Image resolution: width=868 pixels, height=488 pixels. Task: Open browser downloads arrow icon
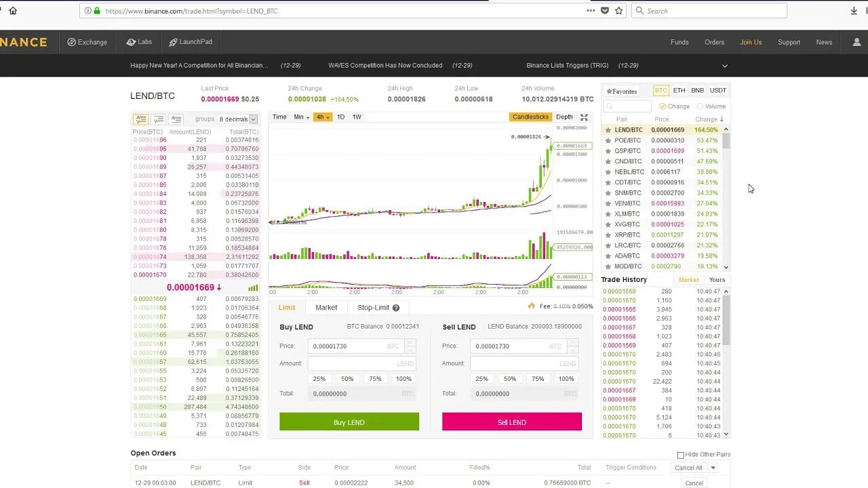pos(854,11)
